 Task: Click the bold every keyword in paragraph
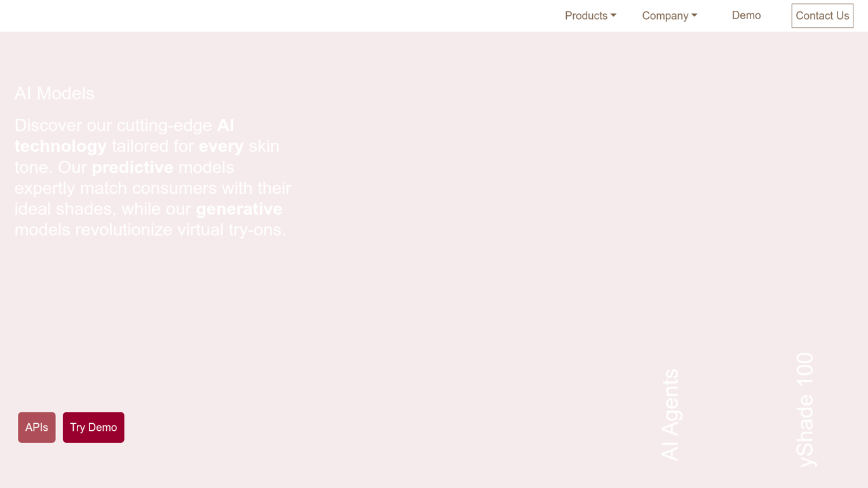220,146
